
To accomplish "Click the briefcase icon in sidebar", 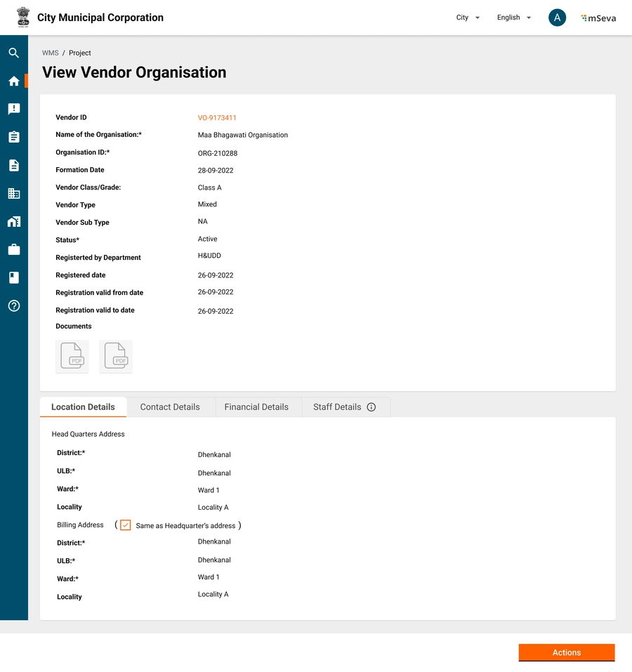I will click(x=13, y=249).
